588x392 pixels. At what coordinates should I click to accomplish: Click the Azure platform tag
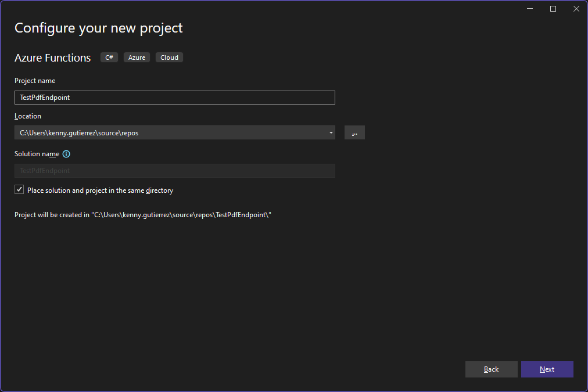(x=137, y=57)
